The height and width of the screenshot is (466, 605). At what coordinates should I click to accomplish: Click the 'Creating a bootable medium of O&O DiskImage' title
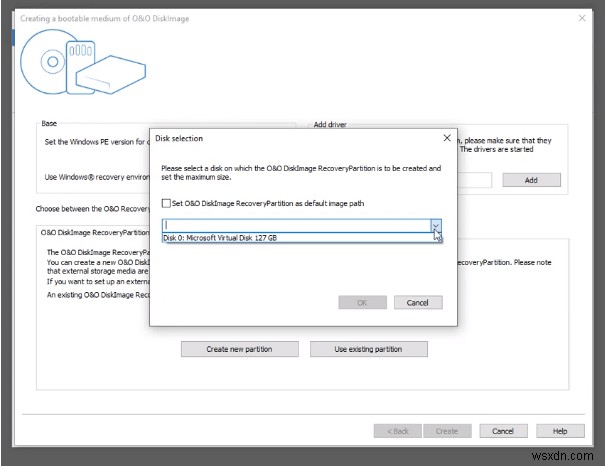coord(105,19)
